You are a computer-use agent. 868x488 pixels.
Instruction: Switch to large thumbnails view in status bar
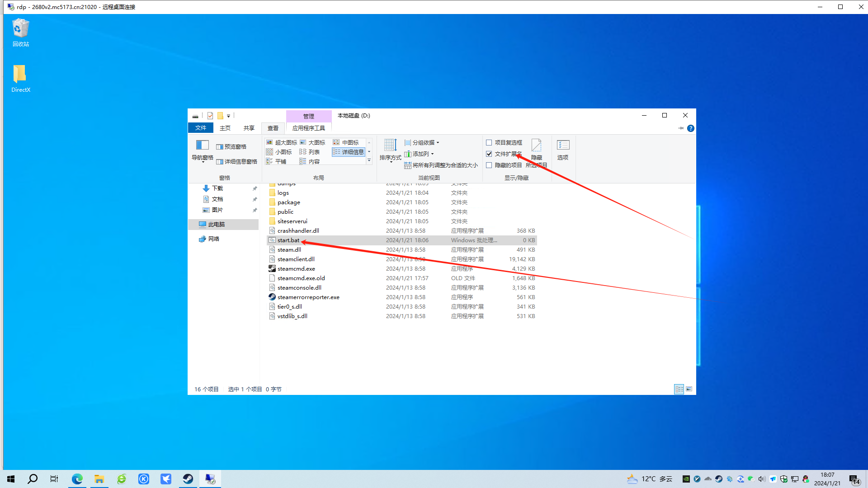point(689,389)
